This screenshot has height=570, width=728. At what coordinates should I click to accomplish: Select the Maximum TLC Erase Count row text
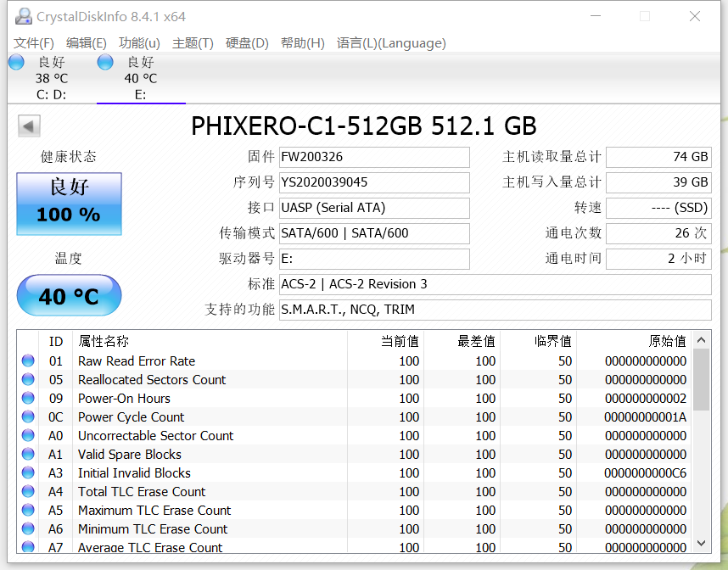tap(154, 510)
